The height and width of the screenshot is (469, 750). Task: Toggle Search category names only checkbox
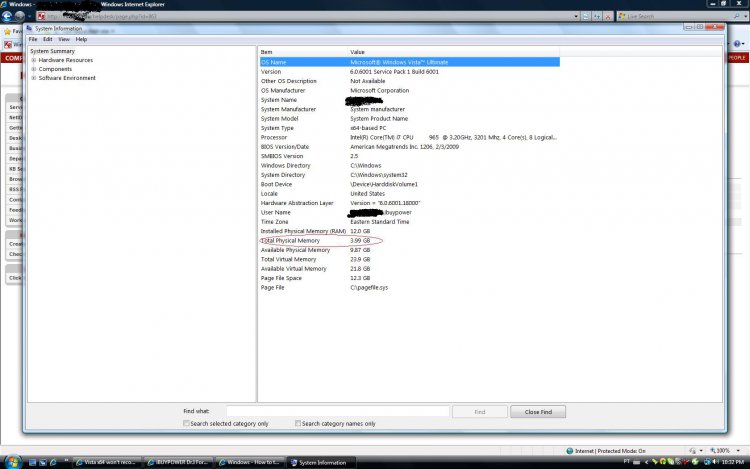click(298, 423)
